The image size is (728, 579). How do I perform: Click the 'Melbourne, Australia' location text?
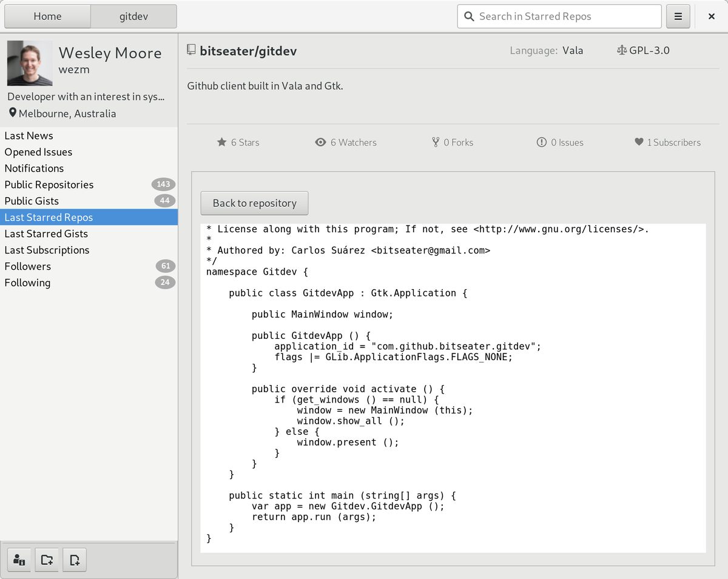pyautogui.click(x=67, y=113)
